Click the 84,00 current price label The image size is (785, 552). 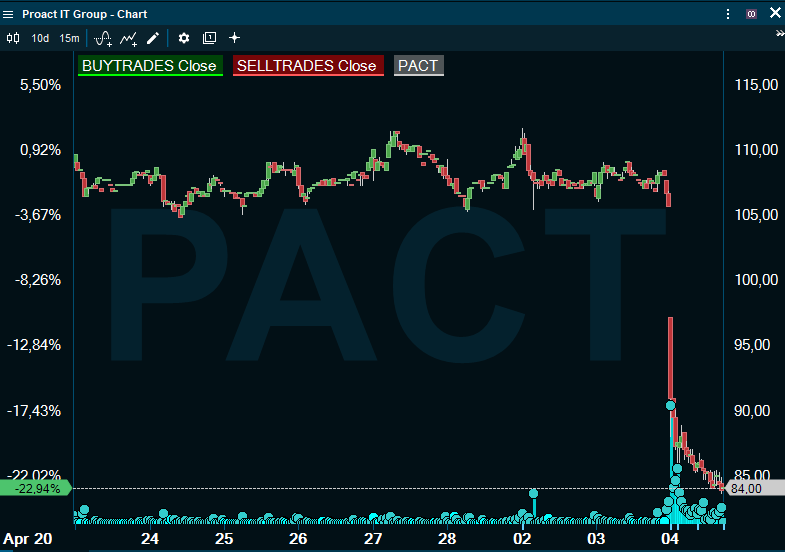click(754, 488)
